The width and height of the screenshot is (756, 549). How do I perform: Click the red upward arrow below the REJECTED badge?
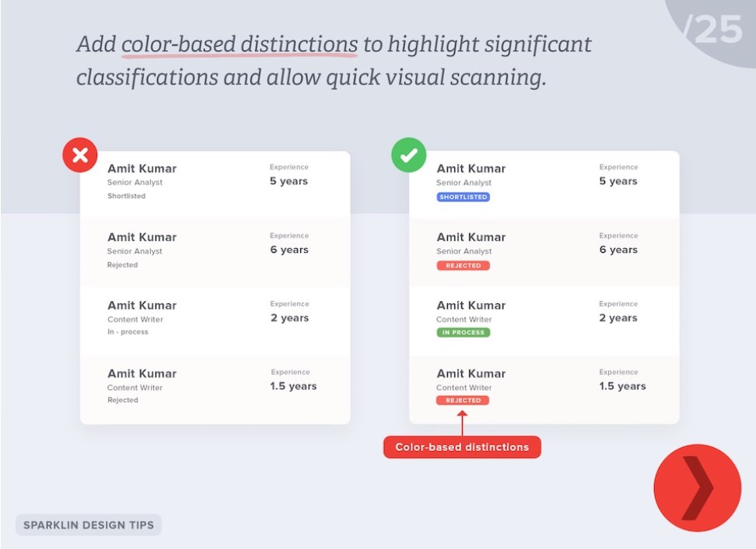[462, 423]
